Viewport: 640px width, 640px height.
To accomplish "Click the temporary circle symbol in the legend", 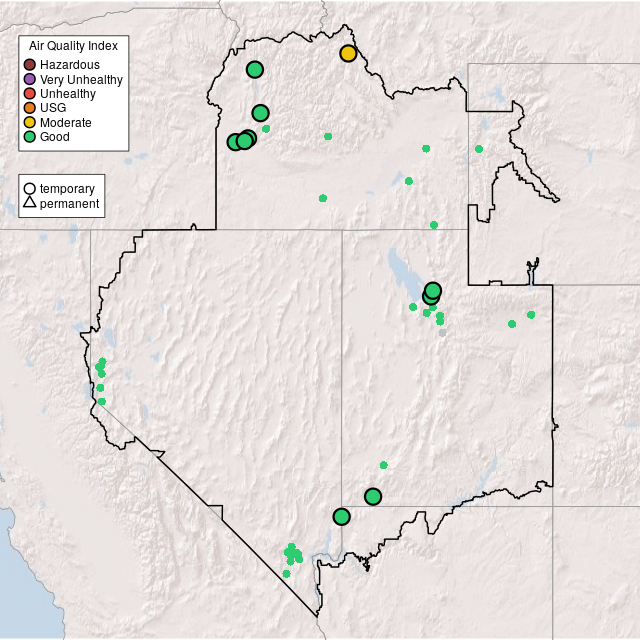I will (x=30, y=188).
